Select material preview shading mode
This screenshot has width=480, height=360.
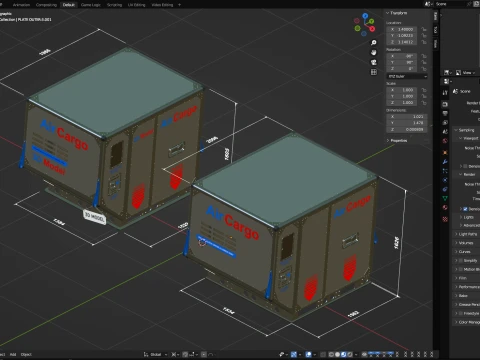click(x=343, y=354)
